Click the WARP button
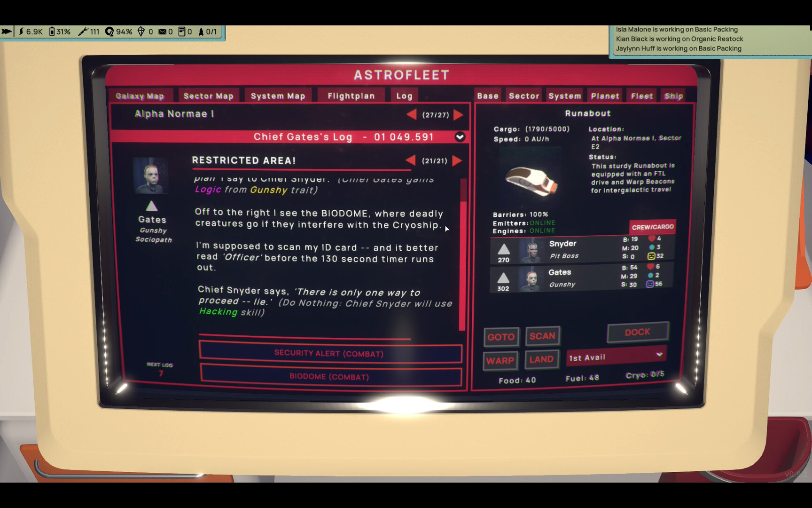 point(500,361)
